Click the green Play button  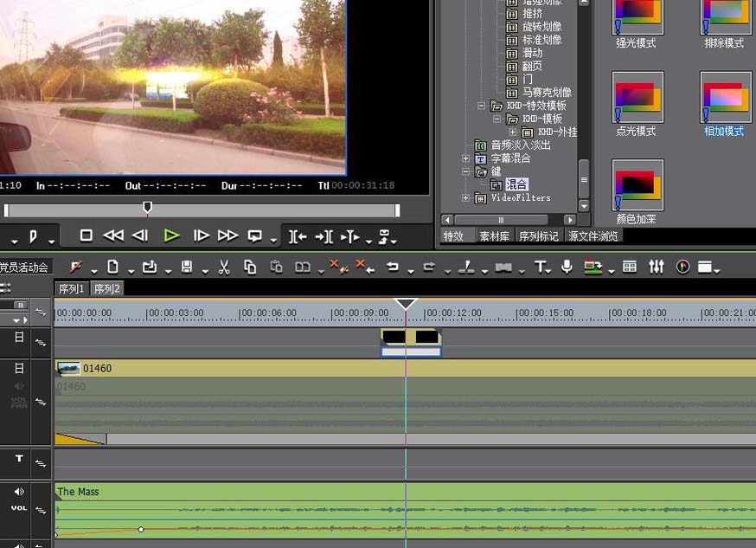(x=171, y=235)
